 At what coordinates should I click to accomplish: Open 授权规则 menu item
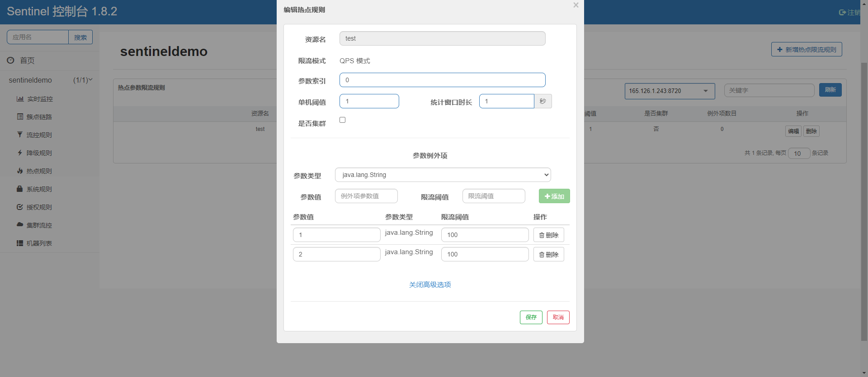39,207
